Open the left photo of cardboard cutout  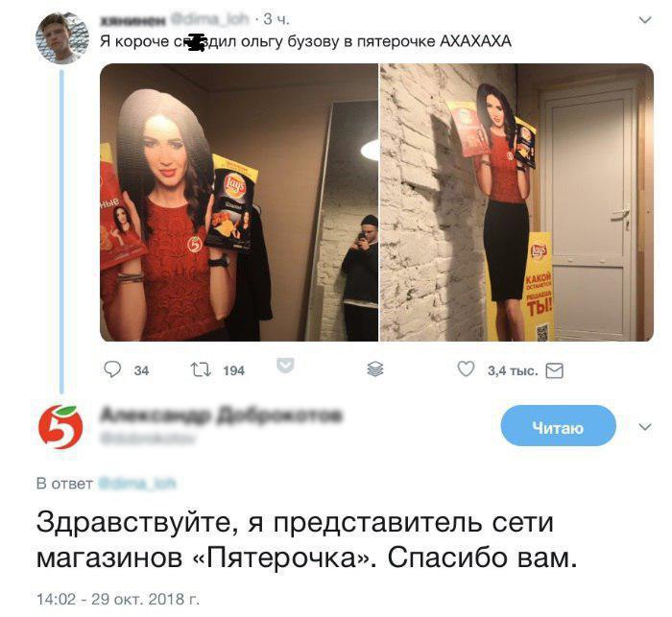239,202
